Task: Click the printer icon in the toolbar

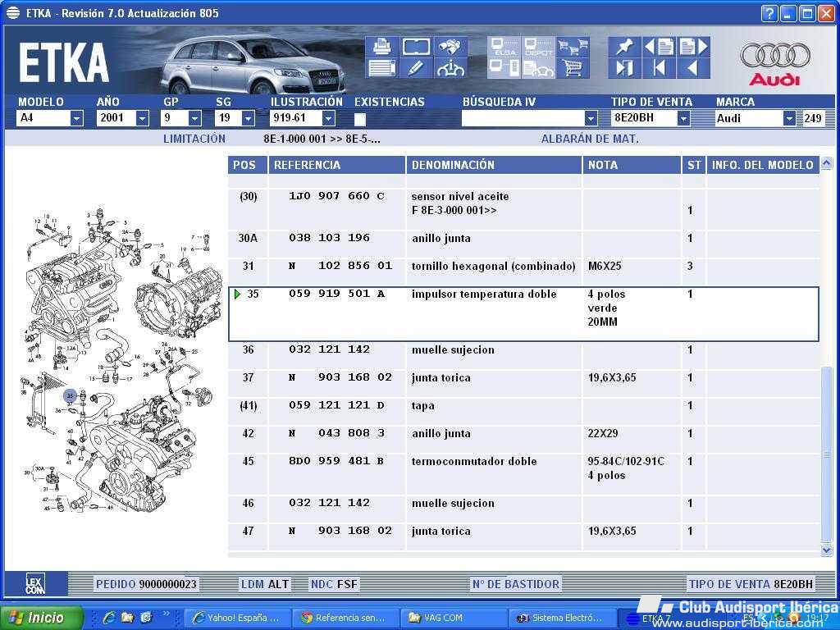Action: [381, 47]
